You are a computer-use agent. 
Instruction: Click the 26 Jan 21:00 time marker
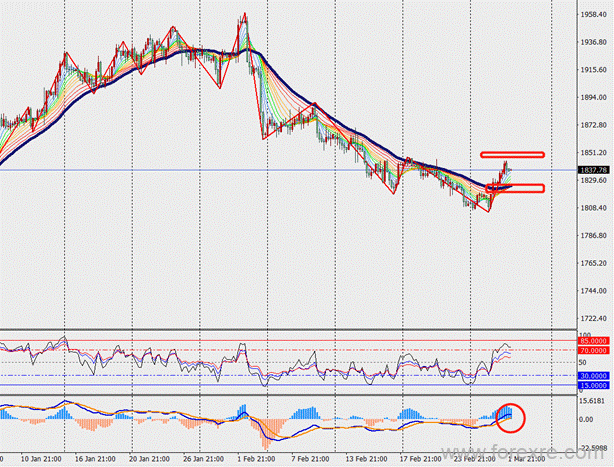(x=203, y=459)
